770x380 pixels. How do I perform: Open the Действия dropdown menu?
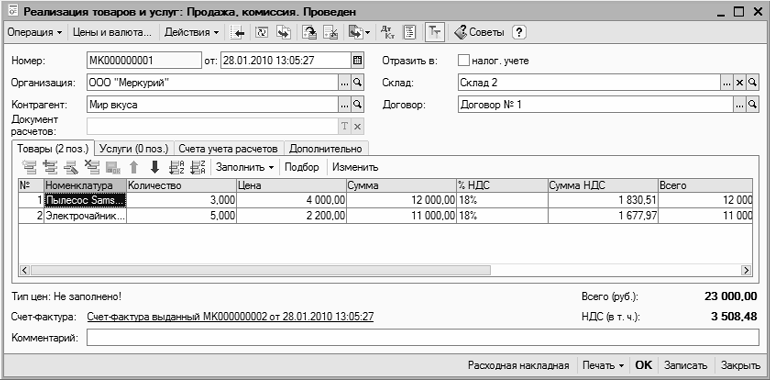tap(192, 33)
